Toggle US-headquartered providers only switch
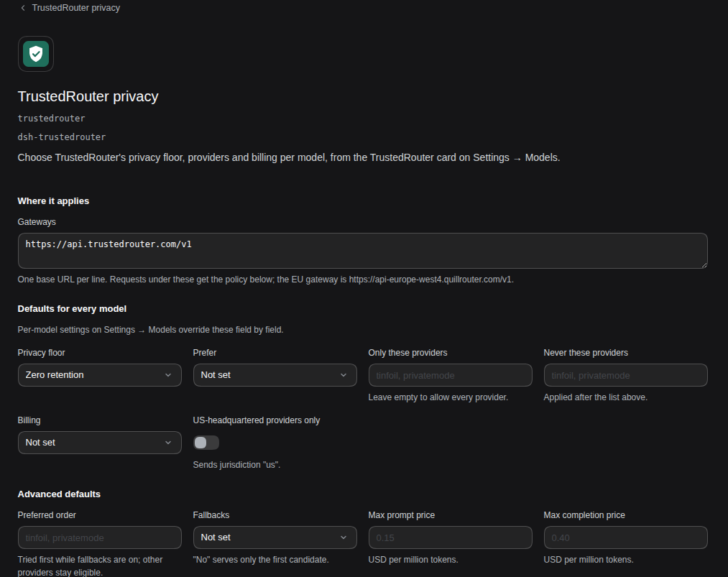Image resolution: width=728 pixels, height=577 pixels. (x=206, y=443)
